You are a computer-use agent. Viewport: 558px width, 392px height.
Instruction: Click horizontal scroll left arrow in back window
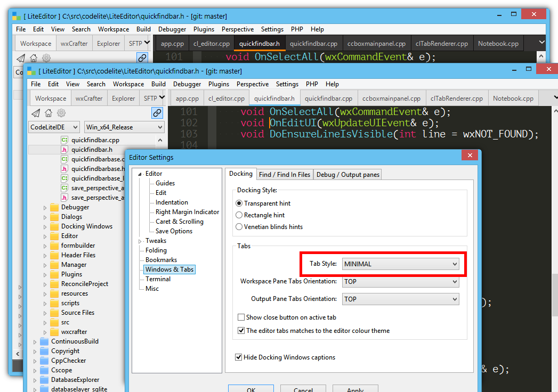[x=18, y=354]
